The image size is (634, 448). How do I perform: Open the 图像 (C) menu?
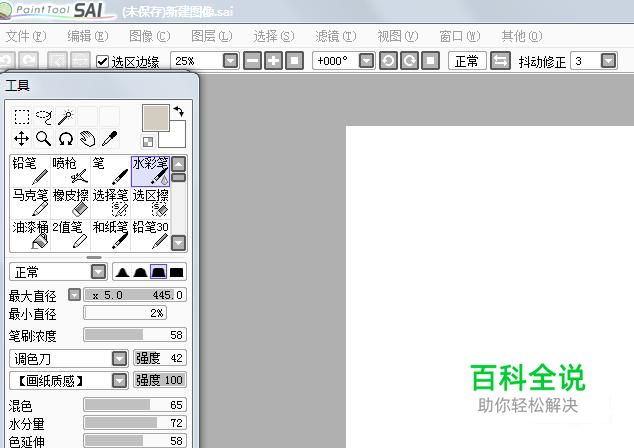(x=150, y=36)
